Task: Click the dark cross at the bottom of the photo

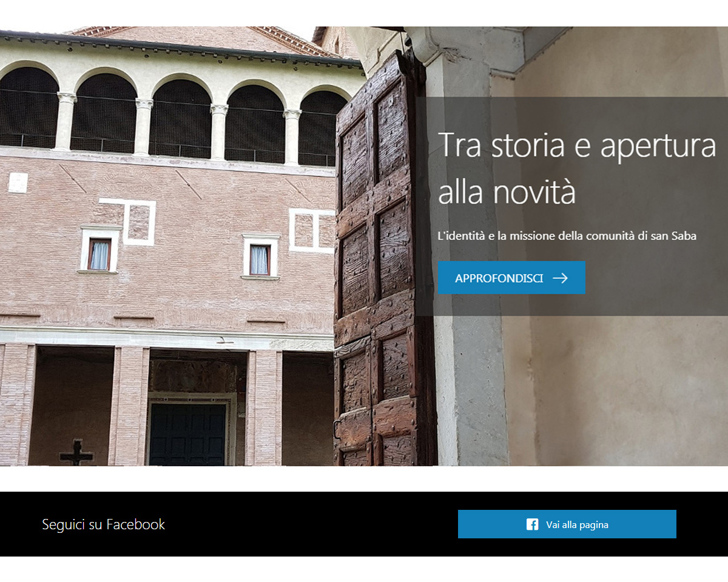Action: [x=76, y=452]
